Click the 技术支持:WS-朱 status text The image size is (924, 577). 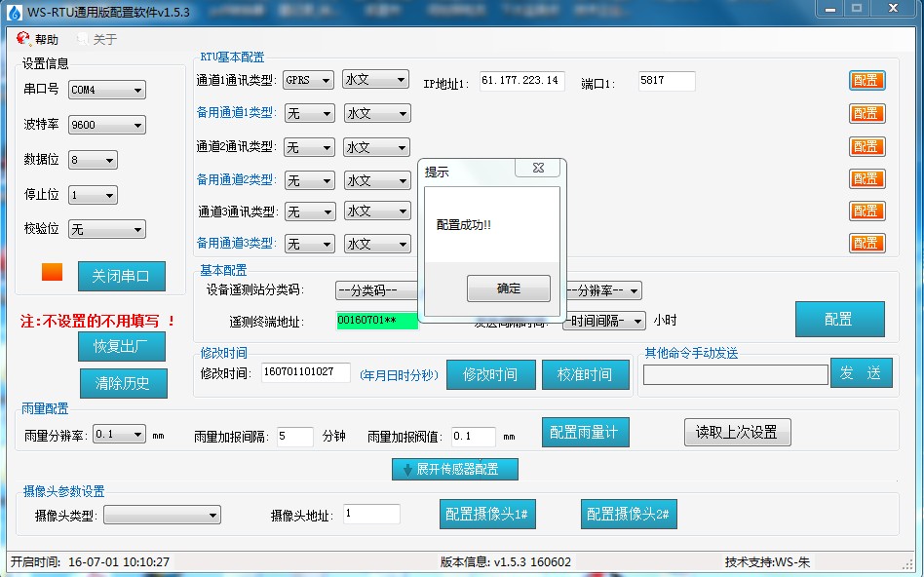[767, 562]
